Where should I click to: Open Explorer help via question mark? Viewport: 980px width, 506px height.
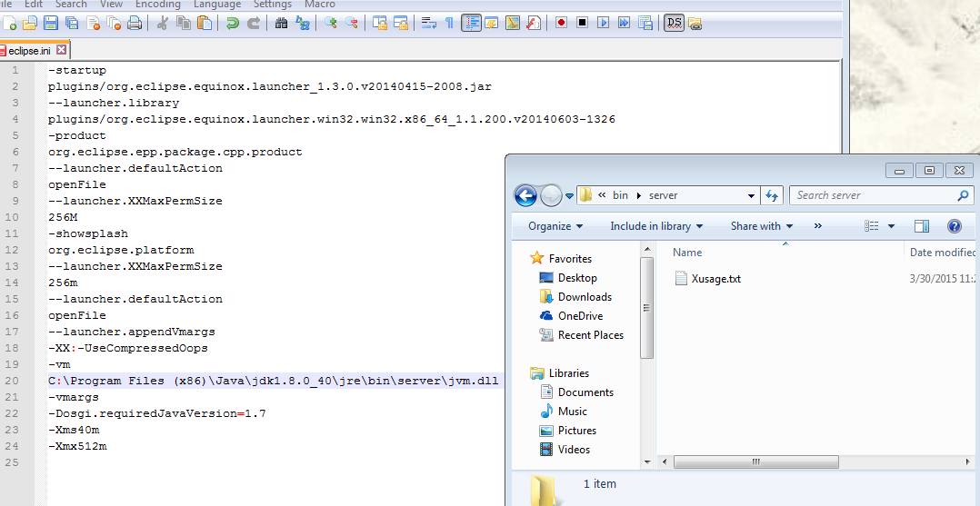(955, 226)
